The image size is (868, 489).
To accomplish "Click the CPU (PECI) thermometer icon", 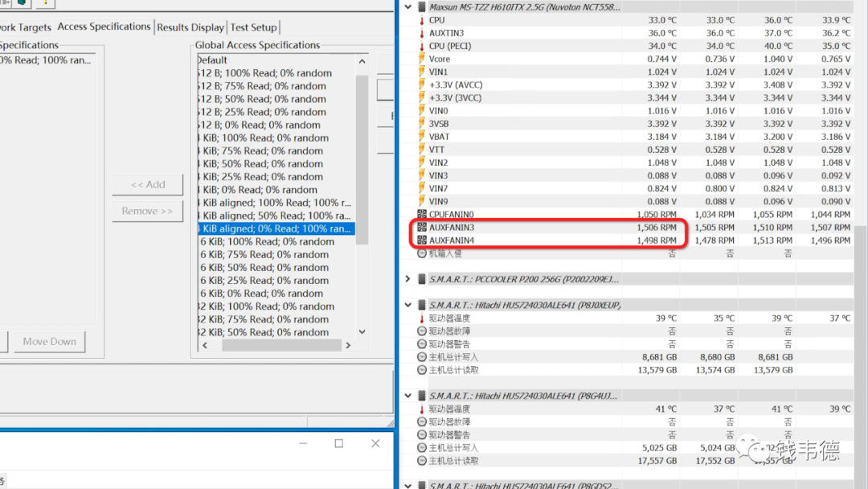I will tap(422, 46).
